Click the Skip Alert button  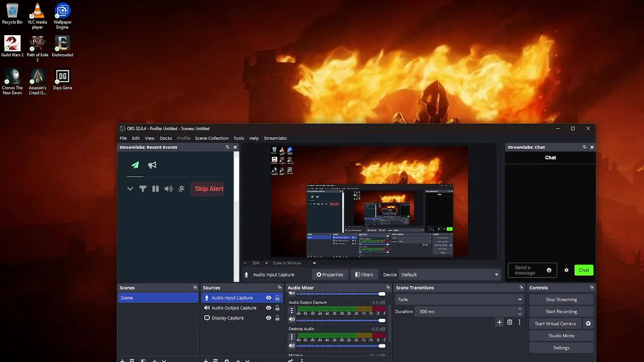209,189
